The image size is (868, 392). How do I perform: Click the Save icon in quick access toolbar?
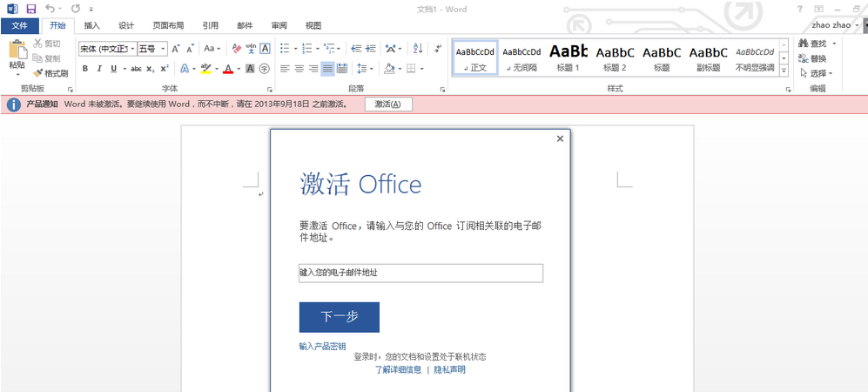tap(31, 9)
